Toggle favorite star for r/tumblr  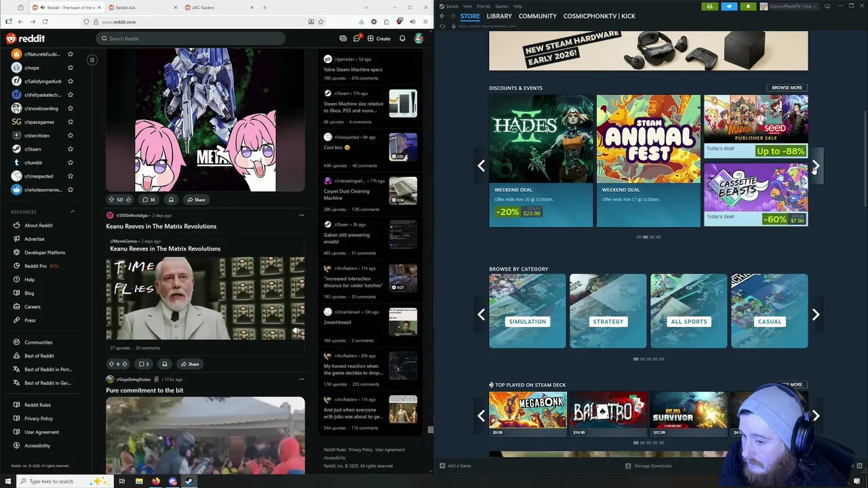click(x=71, y=163)
